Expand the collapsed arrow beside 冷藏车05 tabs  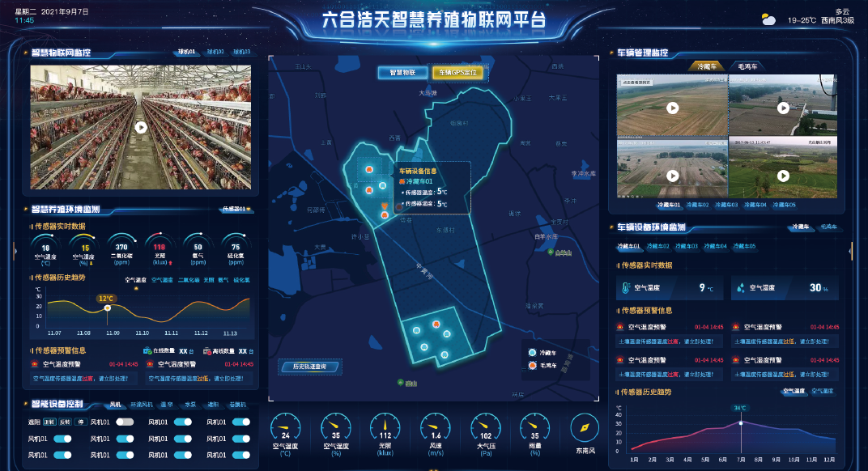point(850,249)
